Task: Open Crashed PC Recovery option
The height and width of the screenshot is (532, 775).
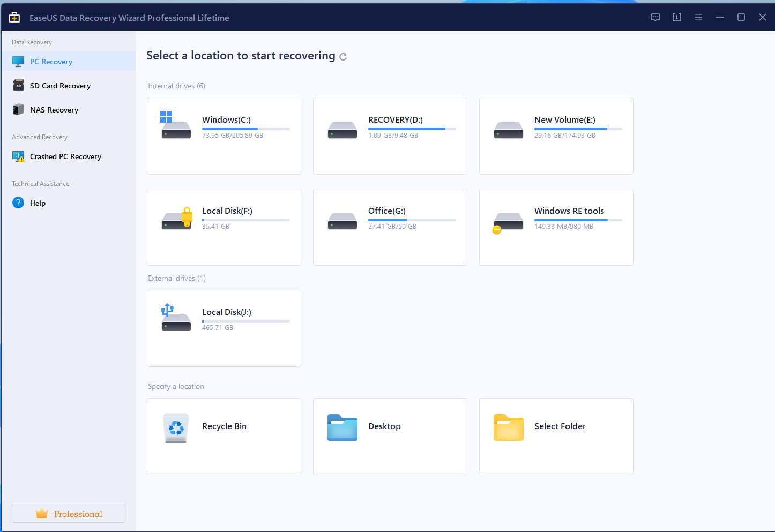Action: [65, 156]
